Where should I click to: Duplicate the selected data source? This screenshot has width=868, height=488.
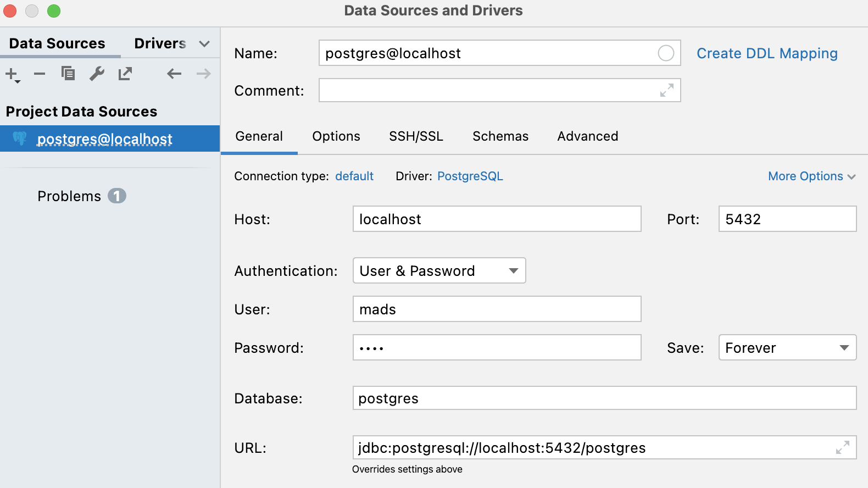tap(68, 74)
